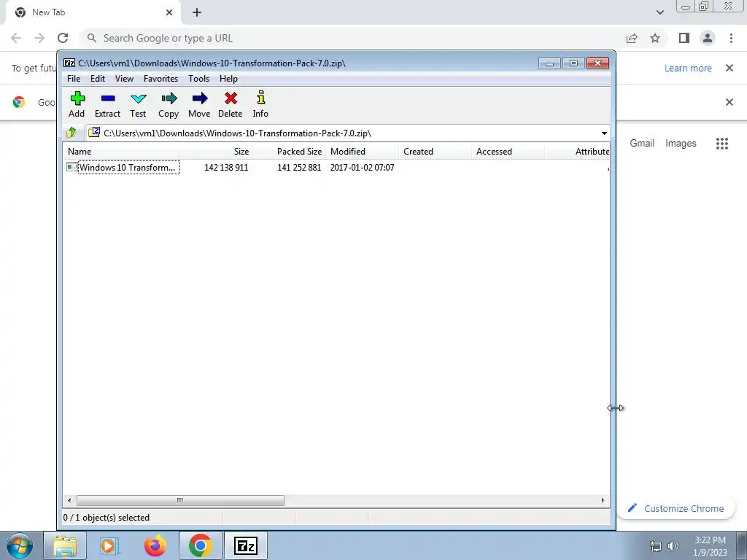Sort by Created column header
This screenshot has height=560, width=747.
[x=435, y=152]
